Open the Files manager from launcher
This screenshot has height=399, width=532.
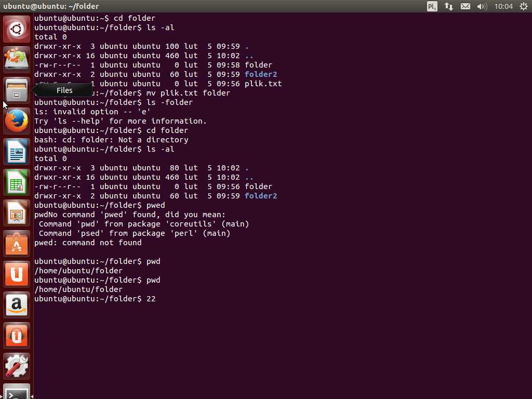[x=17, y=90]
